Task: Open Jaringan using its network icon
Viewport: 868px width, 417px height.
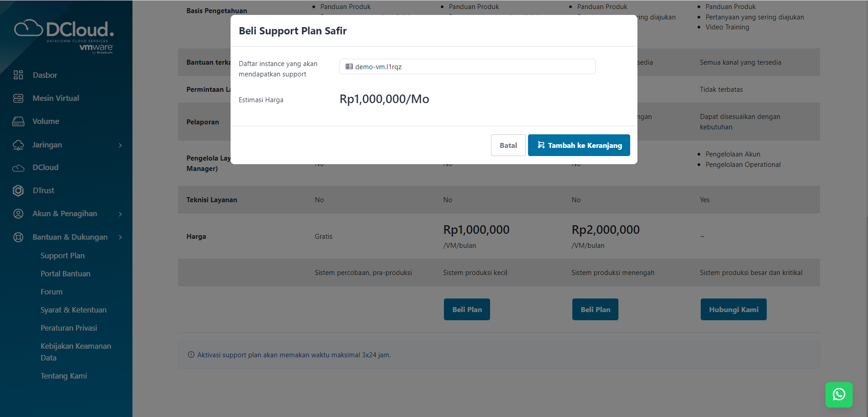Action: click(18, 145)
